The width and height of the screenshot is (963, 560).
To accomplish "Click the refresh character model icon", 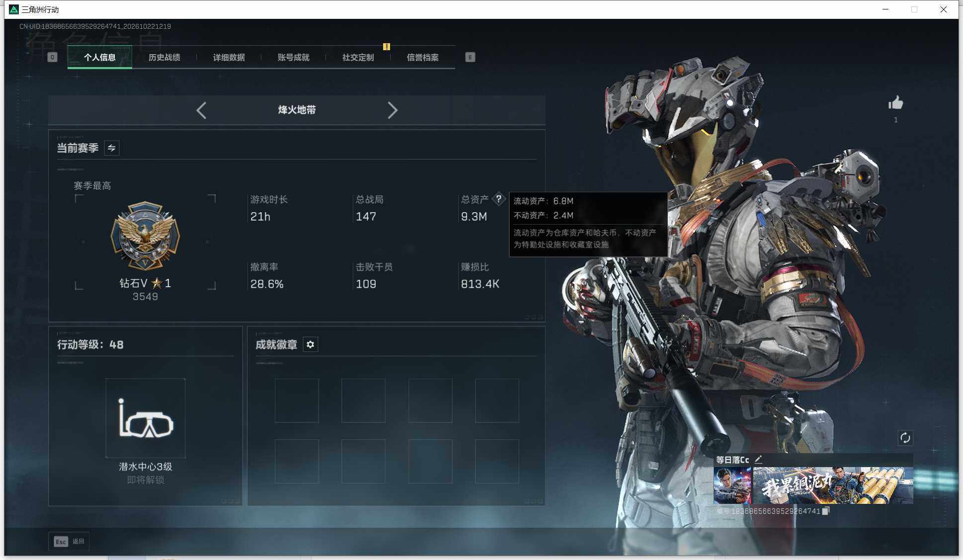I will (905, 438).
